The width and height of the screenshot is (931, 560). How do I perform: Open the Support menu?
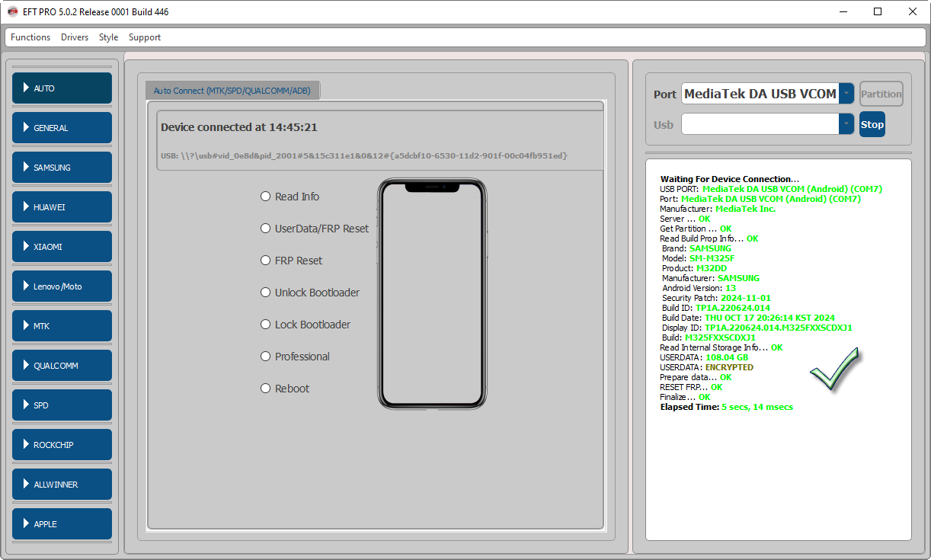pos(145,37)
